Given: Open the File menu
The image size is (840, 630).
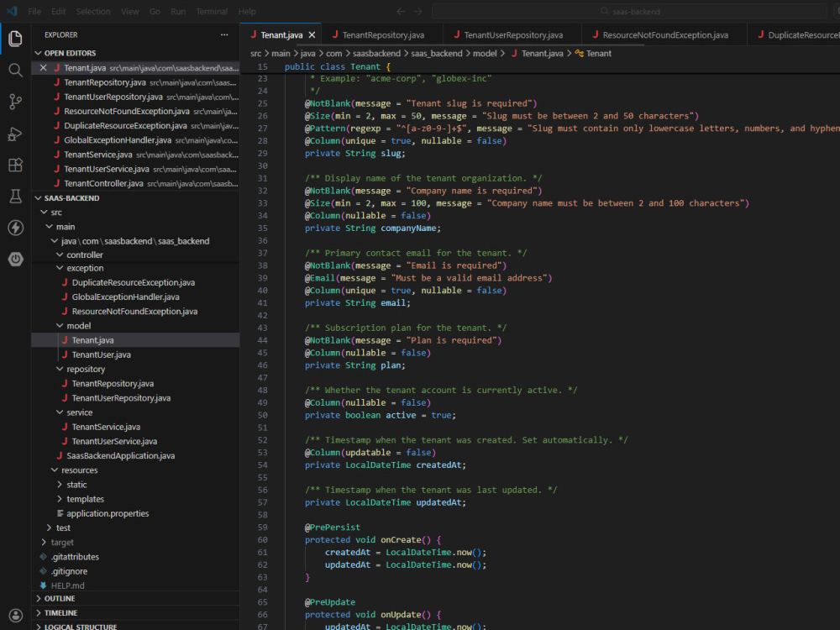Looking at the screenshot, I should point(34,11).
